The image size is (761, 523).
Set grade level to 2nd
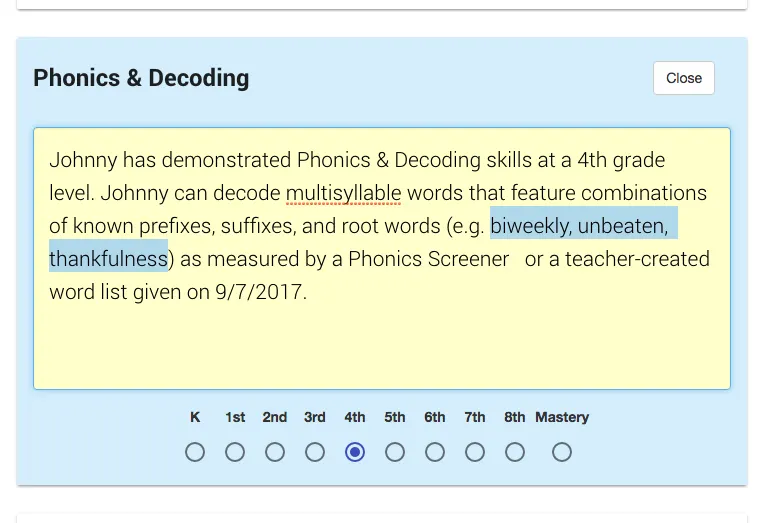pos(275,452)
